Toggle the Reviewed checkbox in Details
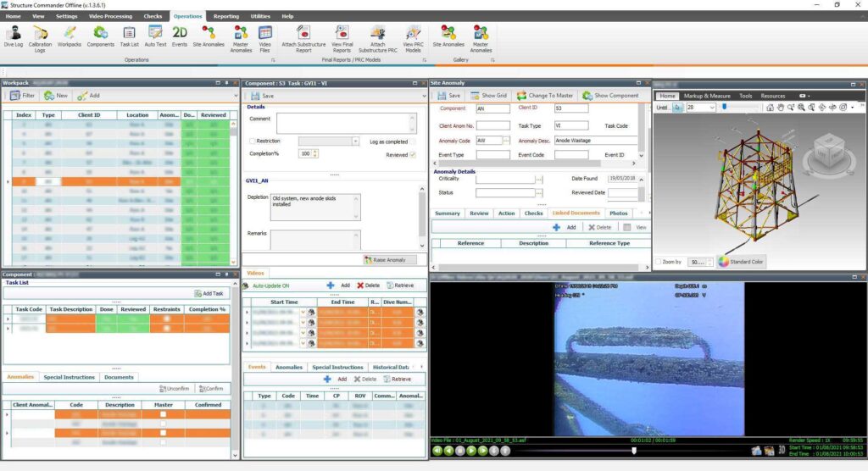Screen dimensions: 868x471 coord(413,154)
